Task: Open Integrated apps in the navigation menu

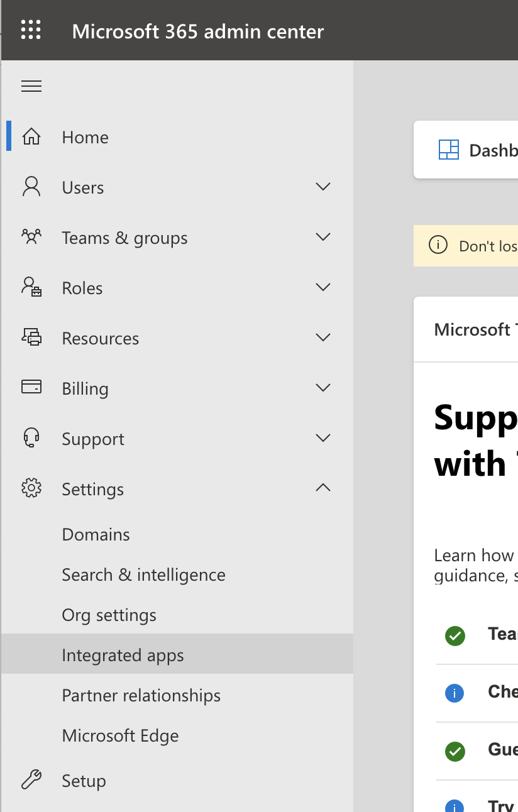Action: [123, 655]
